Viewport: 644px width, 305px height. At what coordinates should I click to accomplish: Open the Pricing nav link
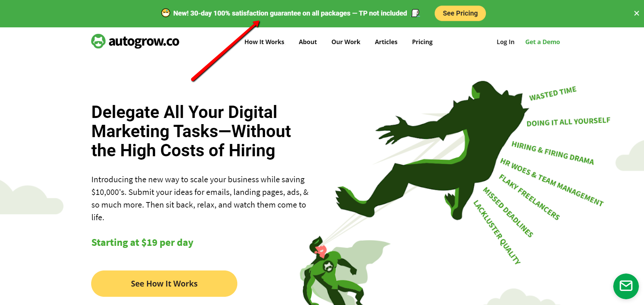[422, 42]
